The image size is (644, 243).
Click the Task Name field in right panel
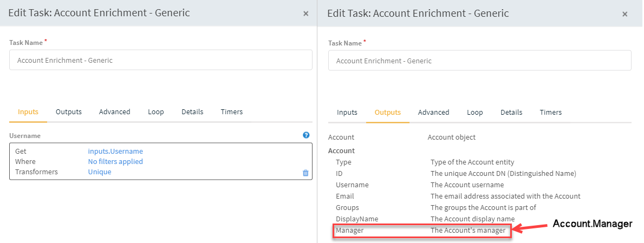pos(479,61)
